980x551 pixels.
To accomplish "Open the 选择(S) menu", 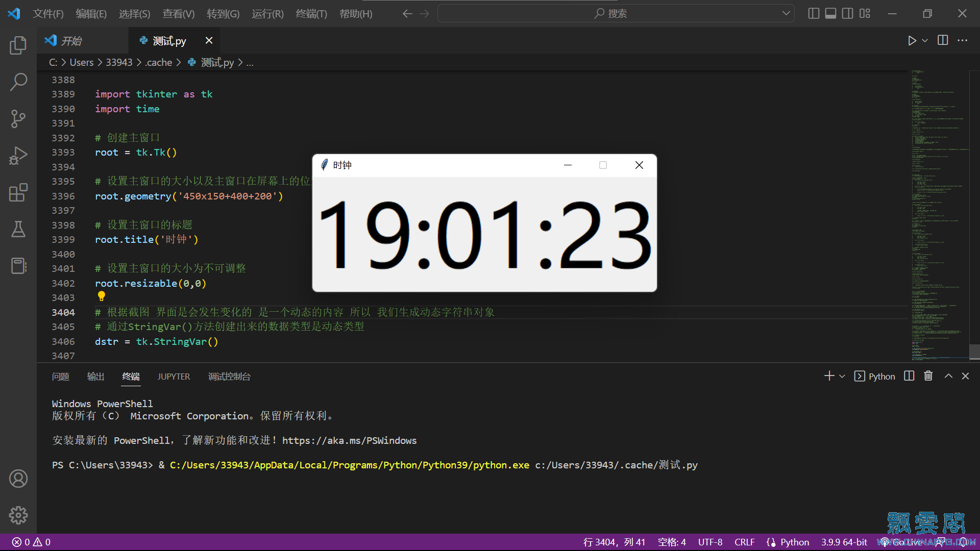I will point(134,14).
